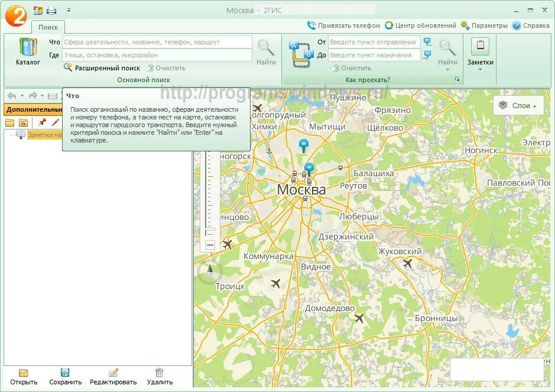This screenshot has height=392, width=555.
Task: Click the Найти magnifier in Как проехать group
Action: coord(447,52)
